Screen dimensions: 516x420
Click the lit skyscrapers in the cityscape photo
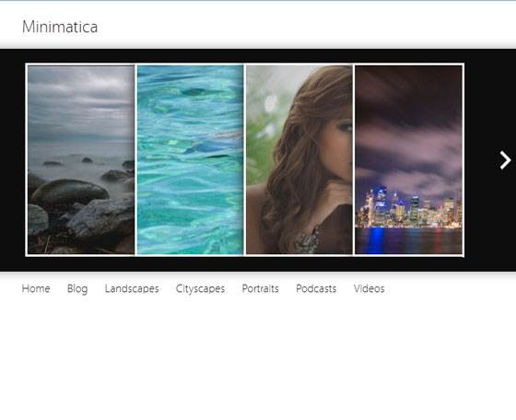point(408,207)
